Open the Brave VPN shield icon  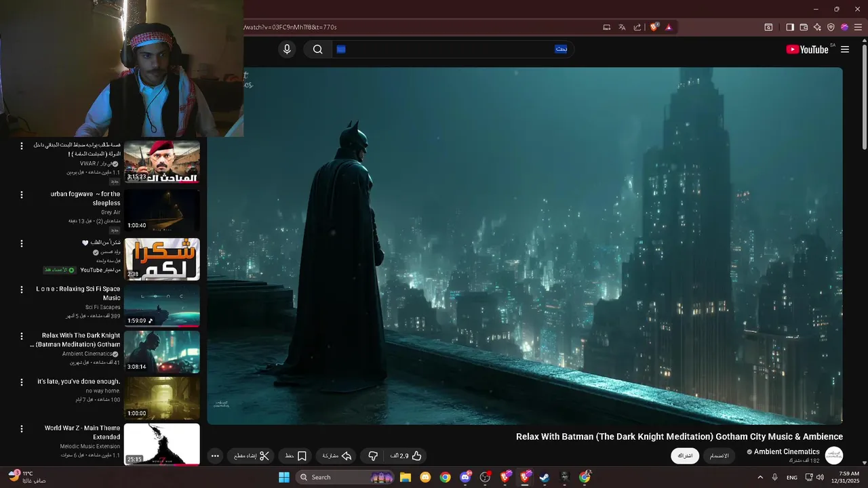(x=831, y=27)
